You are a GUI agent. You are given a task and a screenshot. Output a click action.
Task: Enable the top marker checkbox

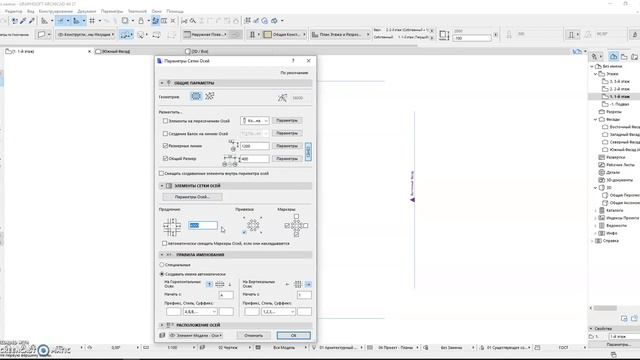pyautogui.click(x=296, y=216)
